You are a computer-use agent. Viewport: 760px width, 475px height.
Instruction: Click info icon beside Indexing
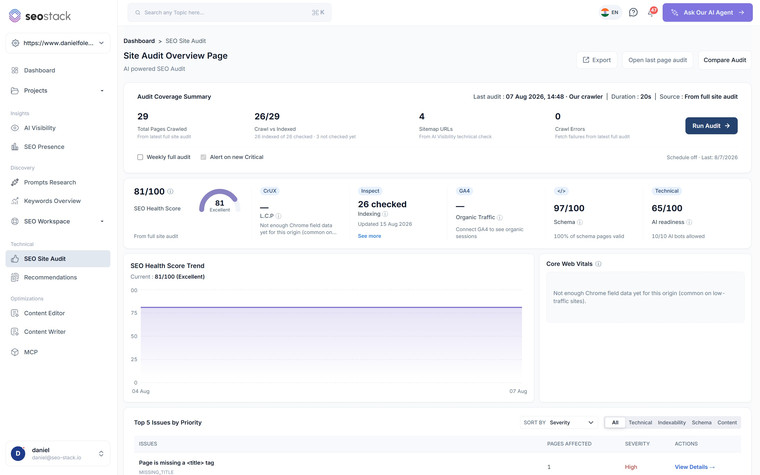click(385, 214)
